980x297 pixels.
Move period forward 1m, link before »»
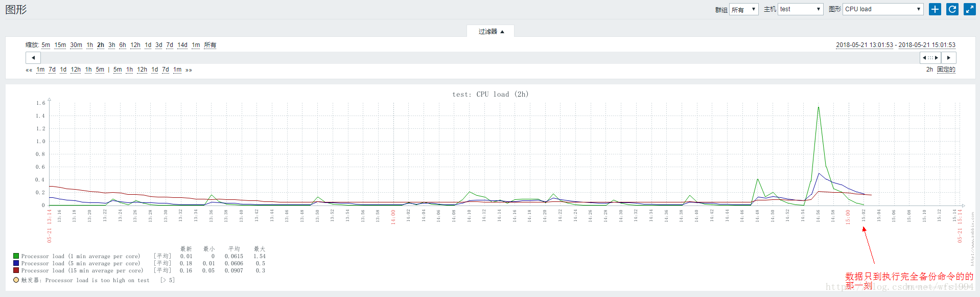(x=177, y=70)
